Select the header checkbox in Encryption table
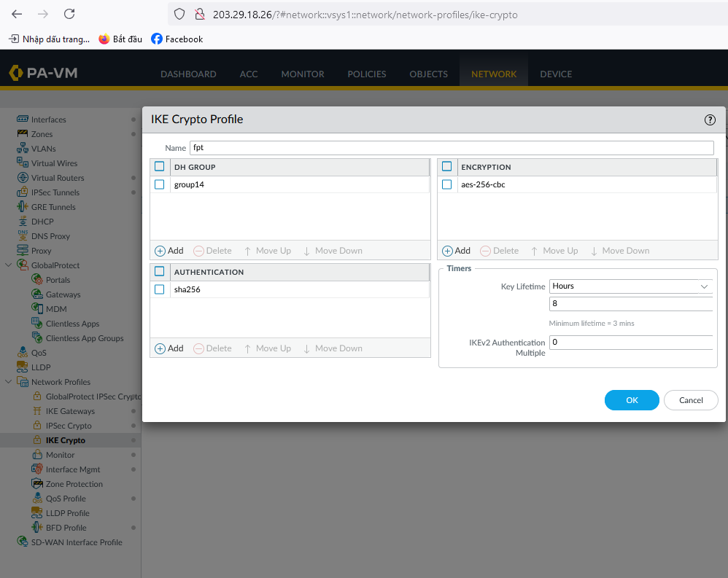 tap(447, 167)
